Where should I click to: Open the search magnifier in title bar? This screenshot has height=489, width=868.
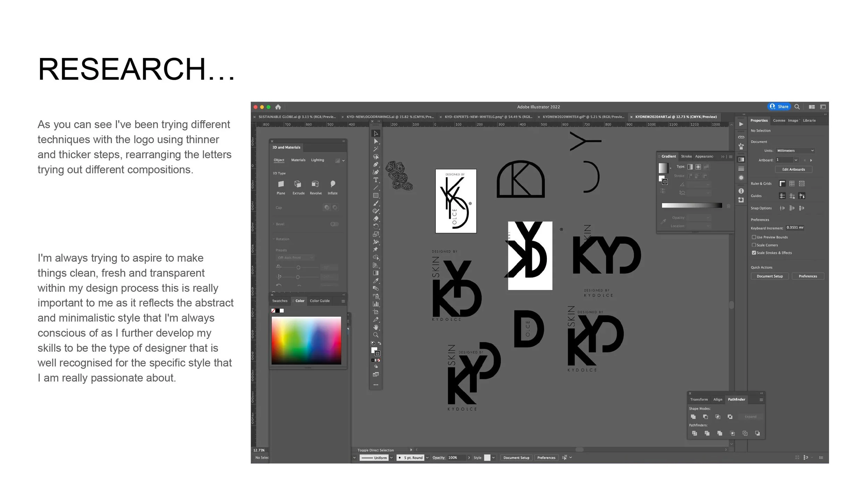click(x=797, y=107)
